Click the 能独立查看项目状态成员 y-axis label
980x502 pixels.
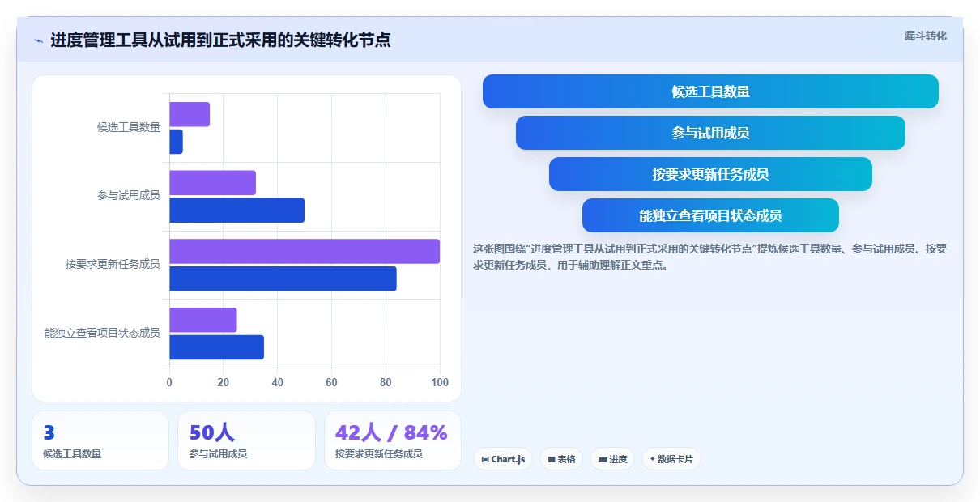click(x=102, y=333)
